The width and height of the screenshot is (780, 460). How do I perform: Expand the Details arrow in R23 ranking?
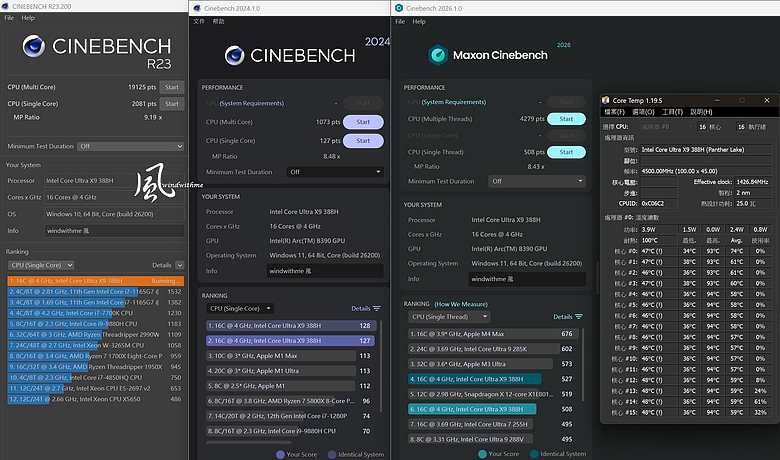(x=180, y=265)
